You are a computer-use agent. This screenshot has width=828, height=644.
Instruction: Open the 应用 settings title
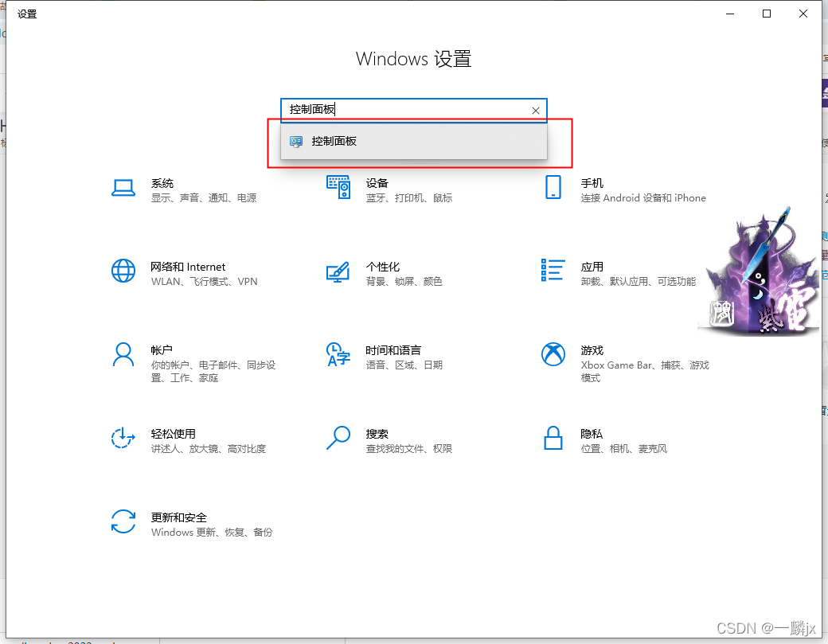tap(592, 267)
